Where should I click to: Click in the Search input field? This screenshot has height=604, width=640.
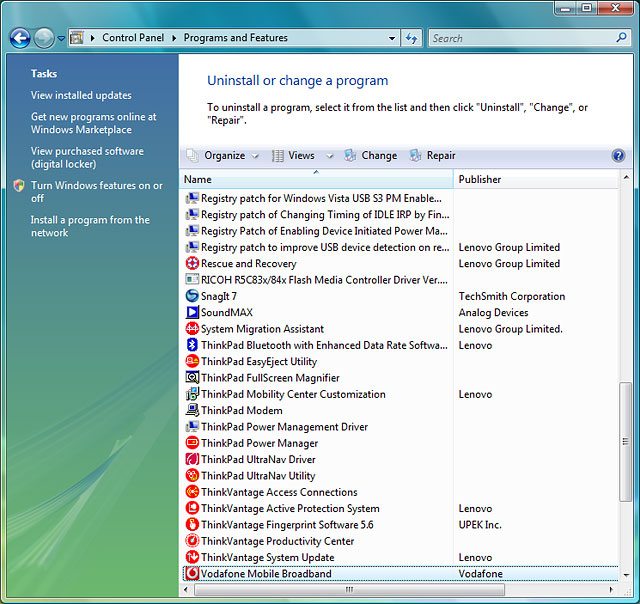520,38
